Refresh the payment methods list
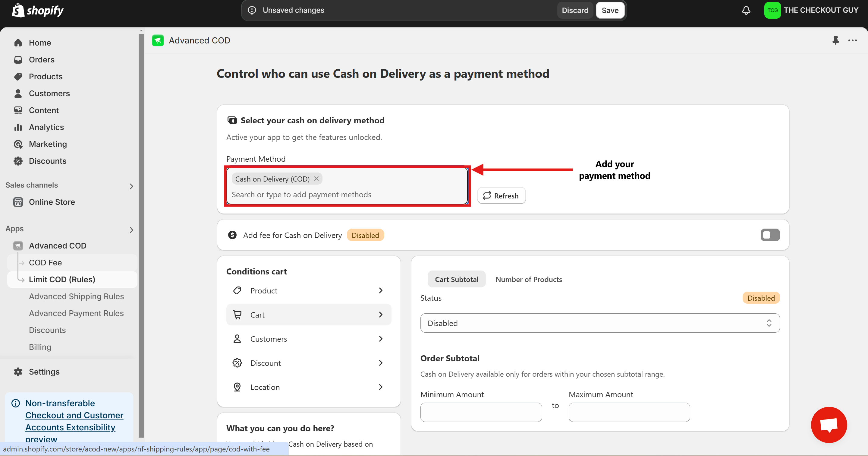The height and width of the screenshot is (456, 868). tap(502, 196)
